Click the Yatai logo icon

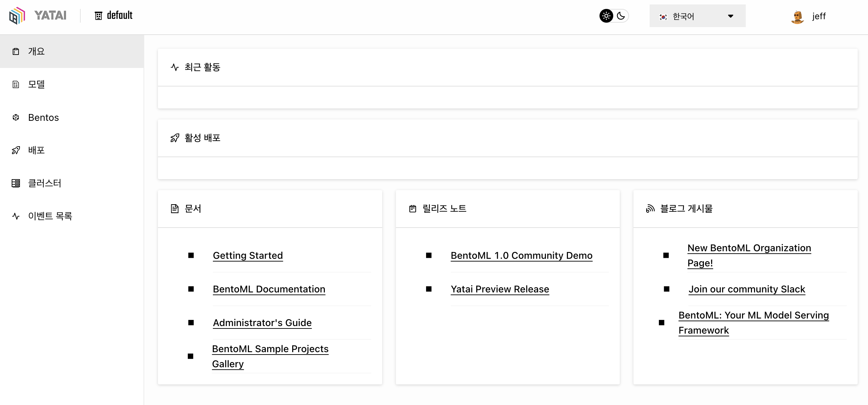point(17,16)
